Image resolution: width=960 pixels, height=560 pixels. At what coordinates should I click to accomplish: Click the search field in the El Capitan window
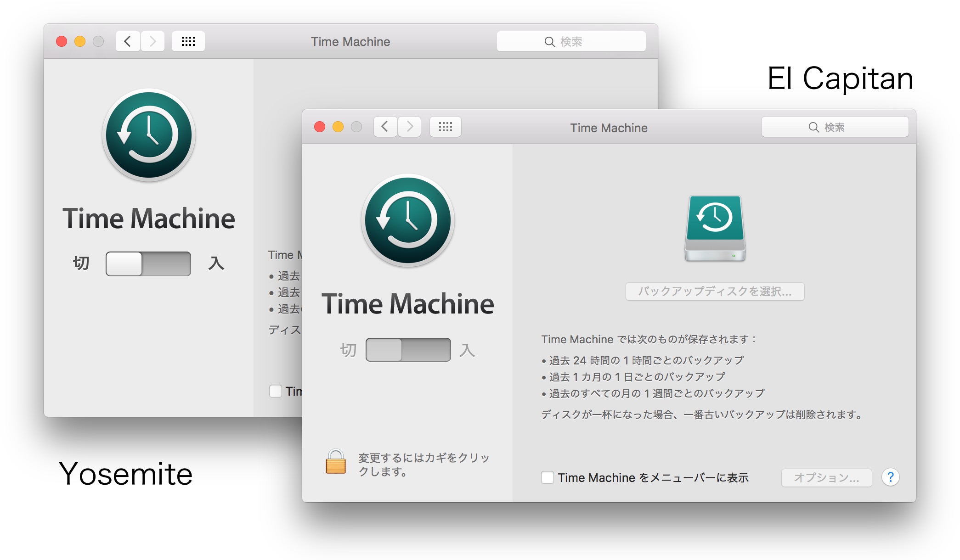pos(834,127)
